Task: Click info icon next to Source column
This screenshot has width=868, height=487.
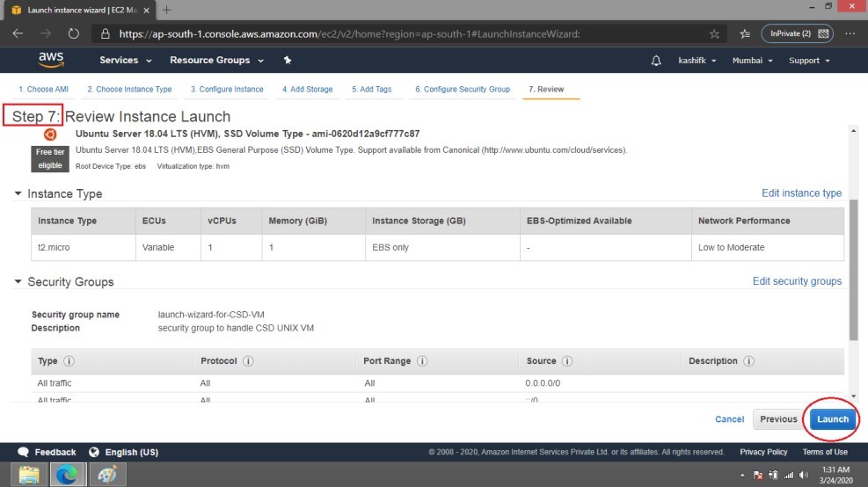Action: tap(567, 360)
